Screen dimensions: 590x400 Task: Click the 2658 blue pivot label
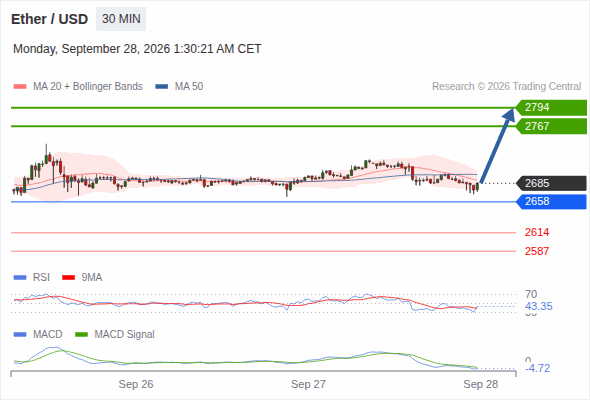tap(551, 201)
